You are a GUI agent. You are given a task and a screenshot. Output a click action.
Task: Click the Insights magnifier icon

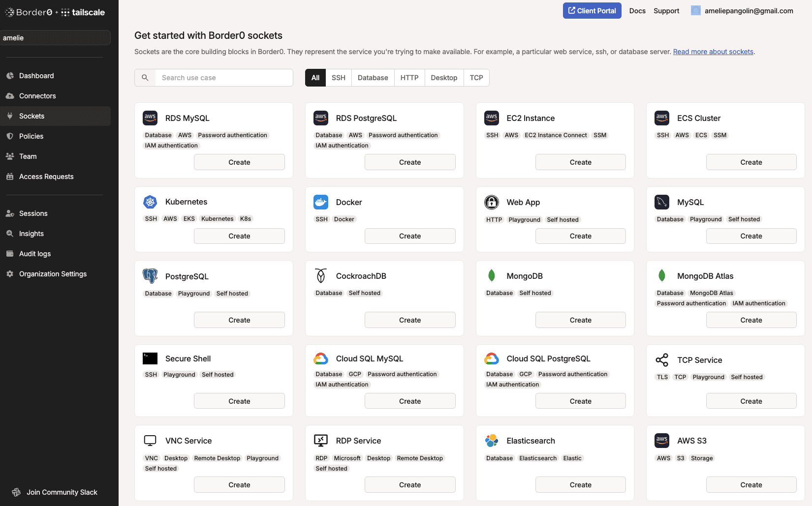[x=10, y=234]
